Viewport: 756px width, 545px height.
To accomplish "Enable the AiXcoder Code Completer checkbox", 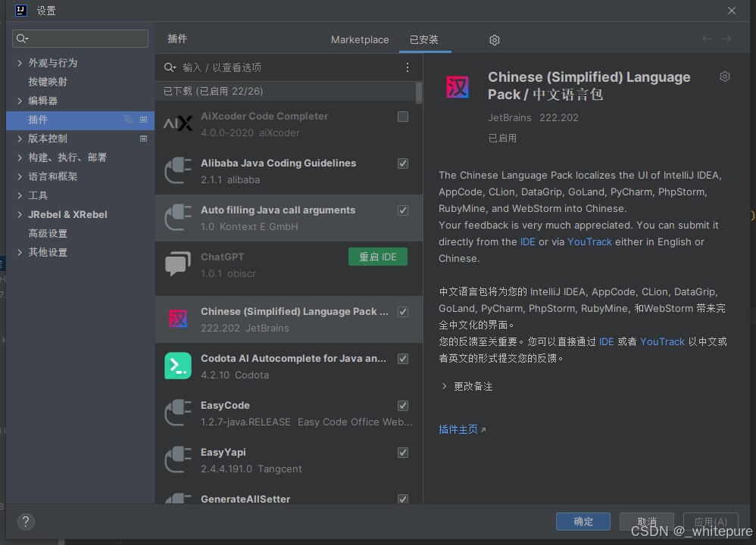I will click(x=403, y=117).
